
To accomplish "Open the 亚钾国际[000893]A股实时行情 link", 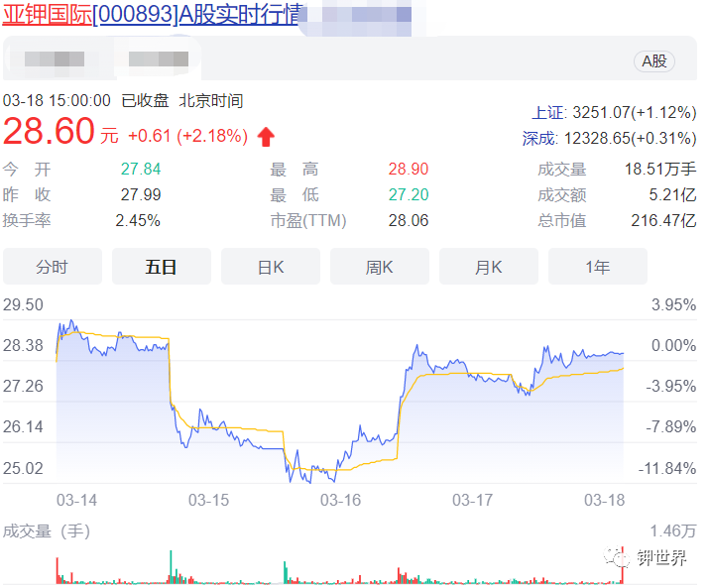I will click(x=154, y=15).
